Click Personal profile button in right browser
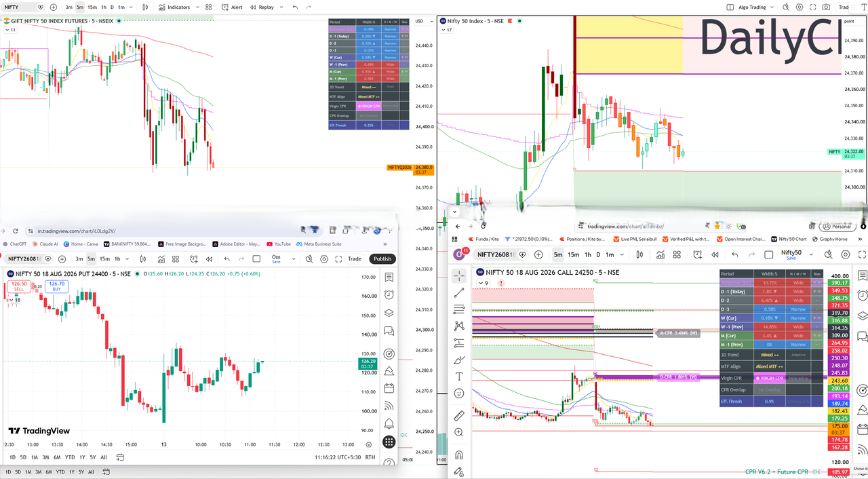The image size is (868, 479). [837, 227]
